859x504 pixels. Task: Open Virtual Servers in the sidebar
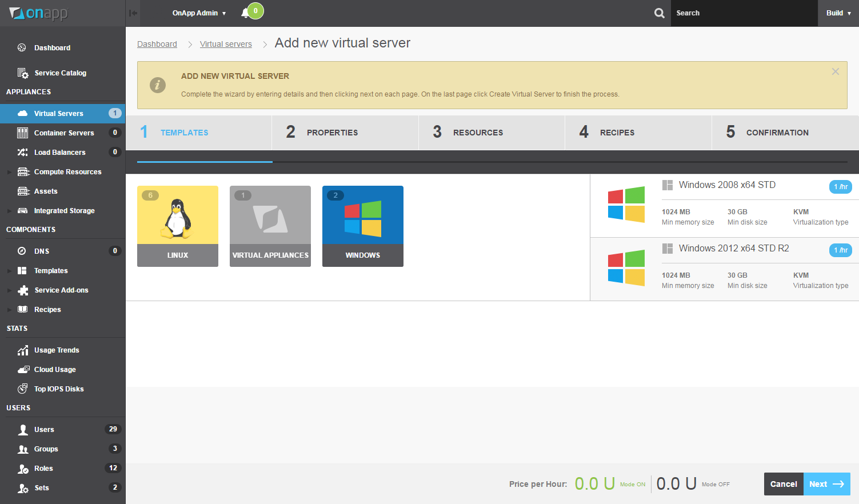(x=62, y=113)
